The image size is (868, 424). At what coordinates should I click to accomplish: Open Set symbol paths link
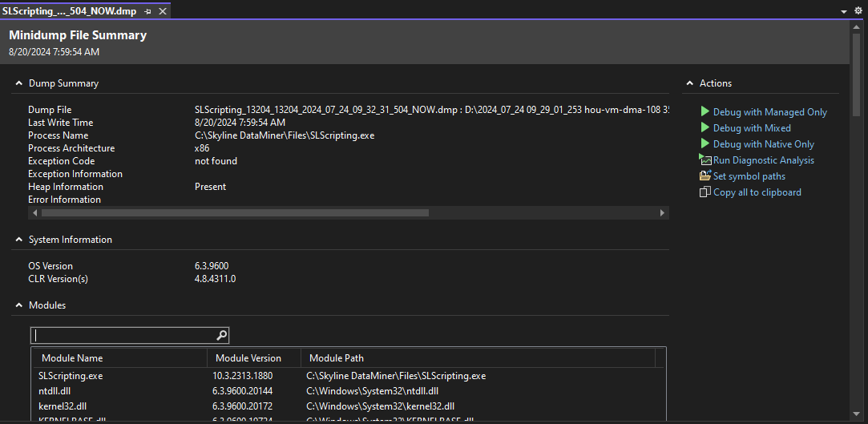tap(749, 176)
